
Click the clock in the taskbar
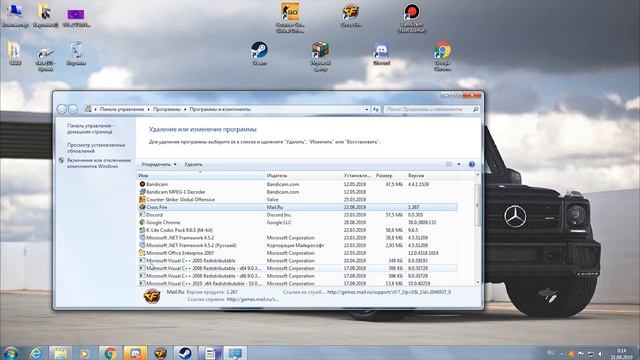[621, 354]
